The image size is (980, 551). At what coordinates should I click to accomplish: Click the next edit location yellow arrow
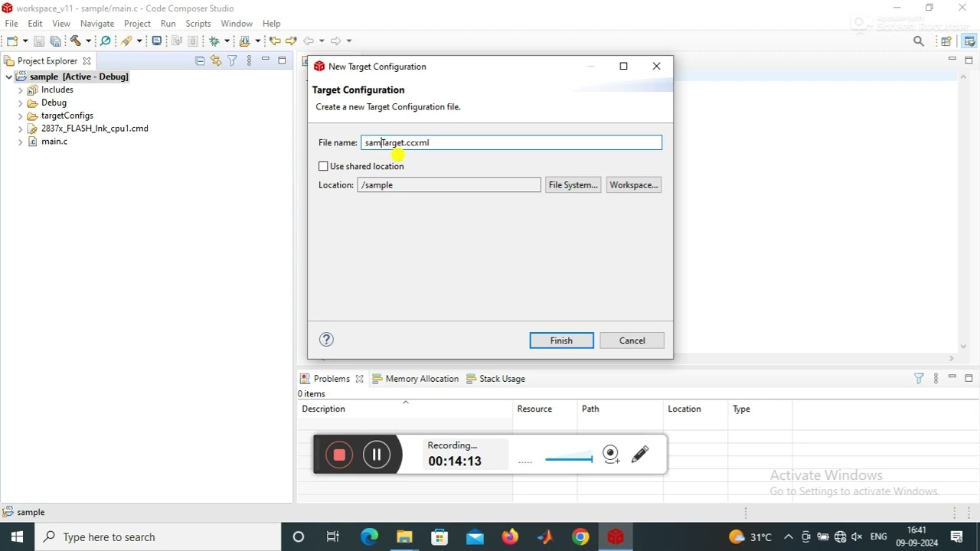(291, 41)
